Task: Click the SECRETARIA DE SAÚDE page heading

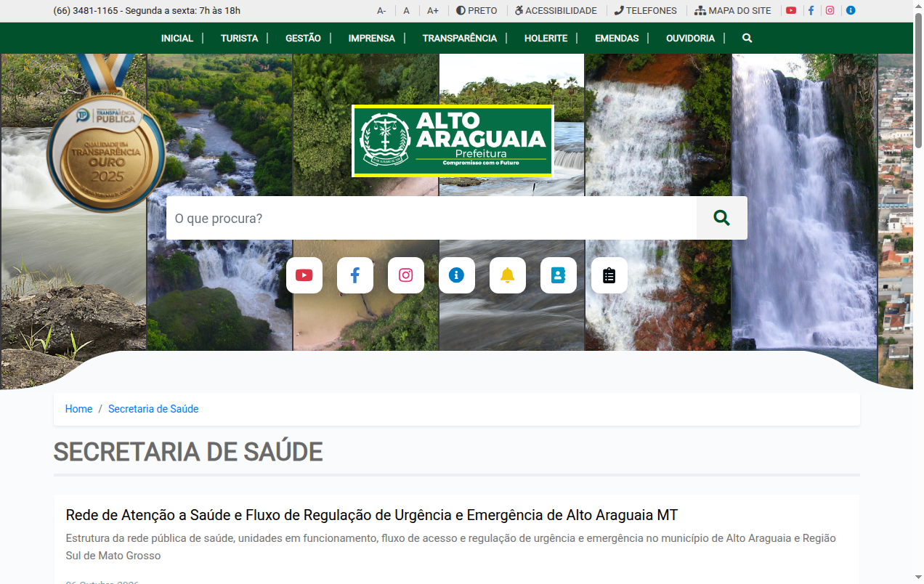Action: pyautogui.click(x=188, y=452)
